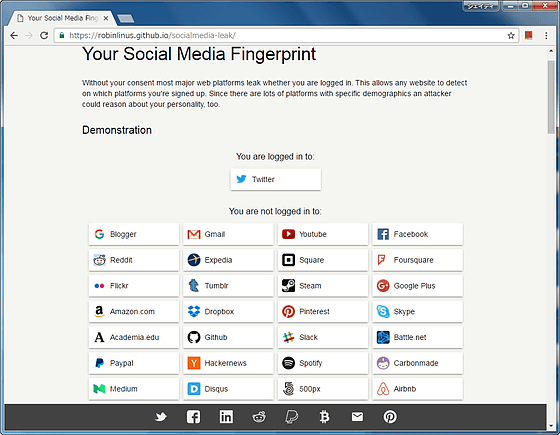This screenshot has width=560, height=435.
Task: Click the Github octocat icon
Action: coord(194,337)
